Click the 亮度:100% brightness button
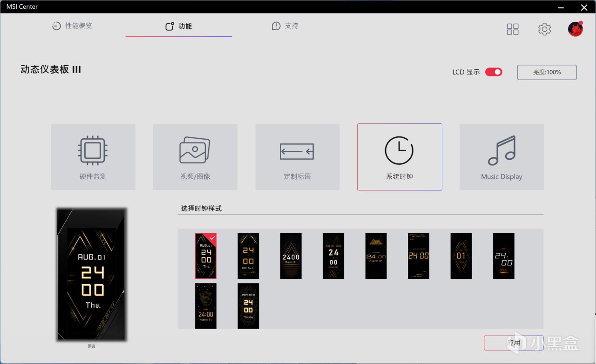 547,72
